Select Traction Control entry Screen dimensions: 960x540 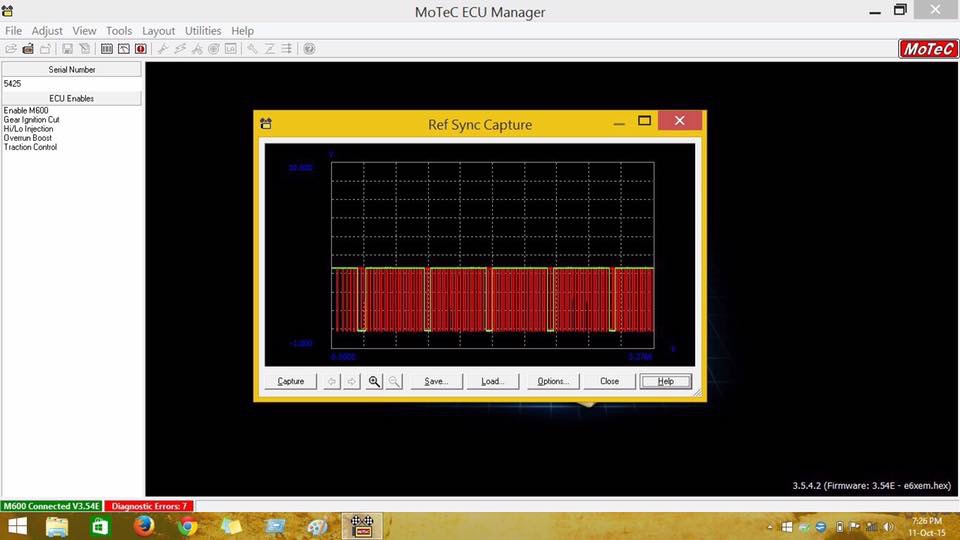30,147
